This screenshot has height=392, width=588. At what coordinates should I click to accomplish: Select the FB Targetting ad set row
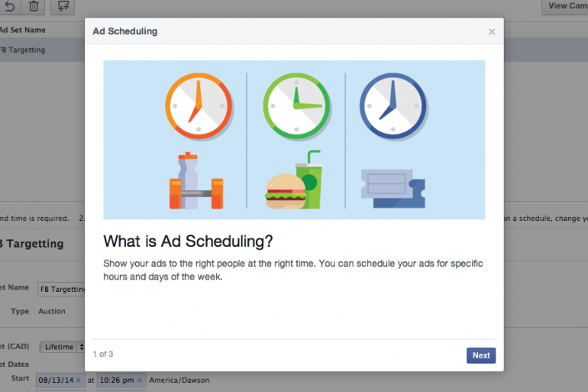[x=23, y=50]
